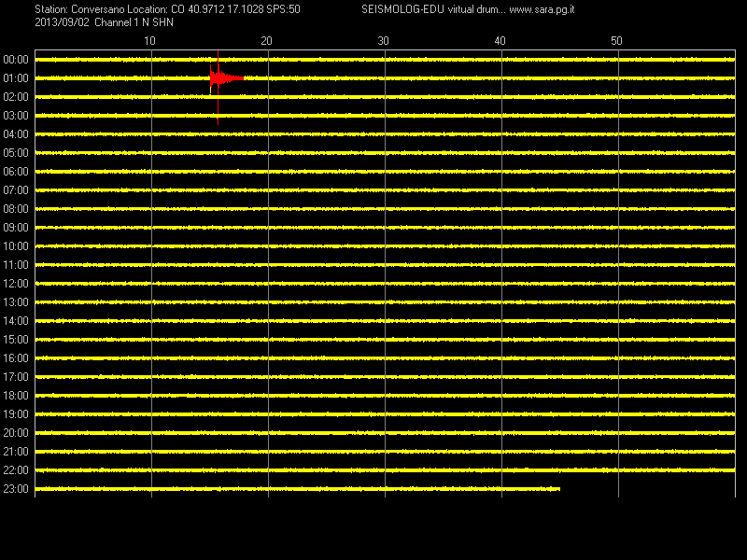Viewport: 747px width, 560px height.
Task: Click the 12:00 hour label
Action: click(x=16, y=284)
